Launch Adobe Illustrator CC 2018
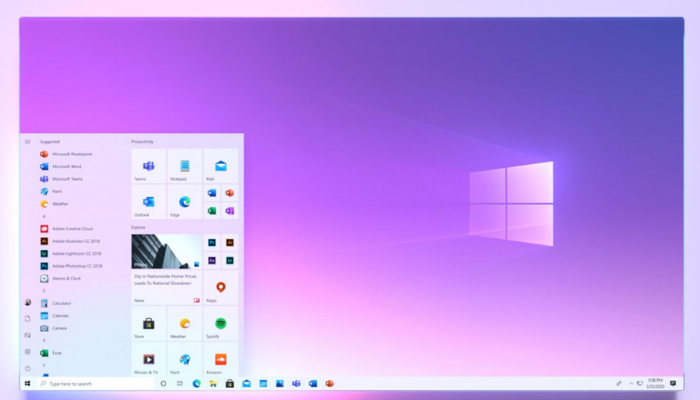The image size is (700, 400). 70,241
